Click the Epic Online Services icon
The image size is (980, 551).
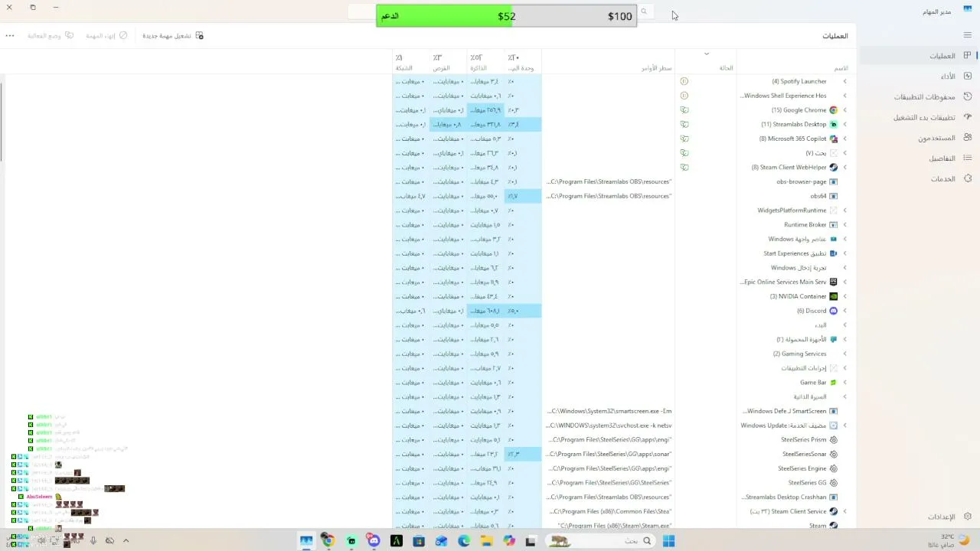(x=834, y=282)
